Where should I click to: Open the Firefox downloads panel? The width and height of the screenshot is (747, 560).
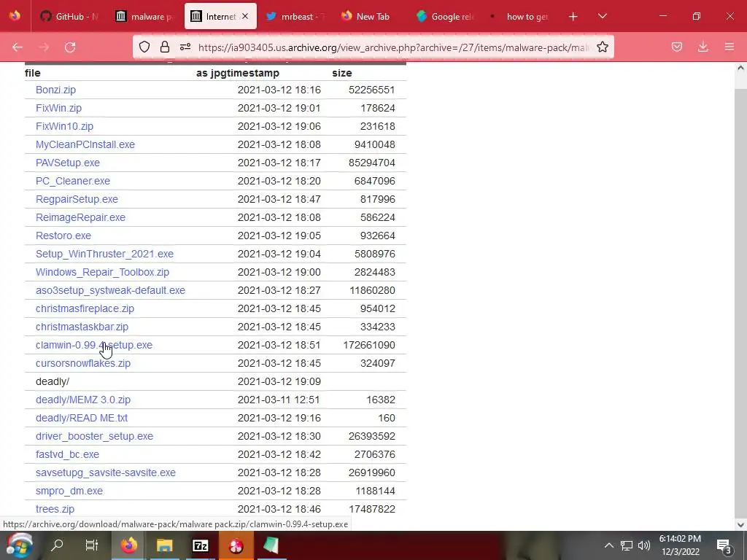pyautogui.click(x=703, y=47)
